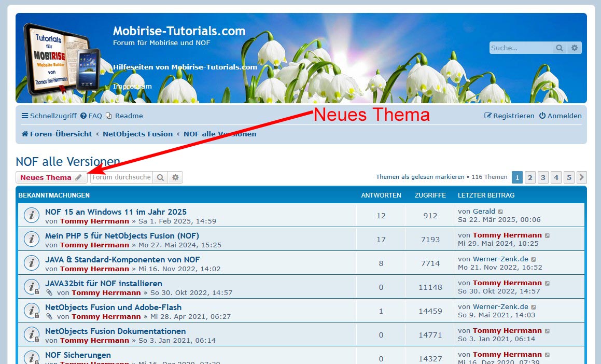The height and width of the screenshot is (364, 601).
Task: Click the Neues Thema button
Action: [x=51, y=177]
